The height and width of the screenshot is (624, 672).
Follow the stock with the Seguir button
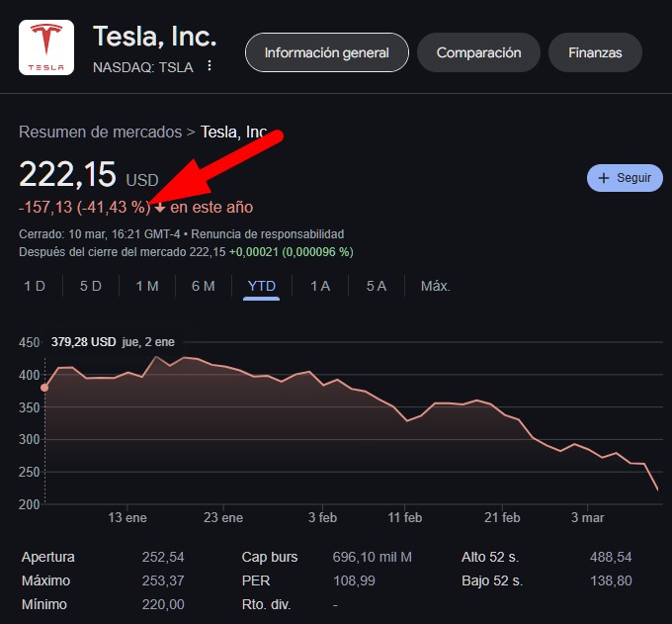625,178
